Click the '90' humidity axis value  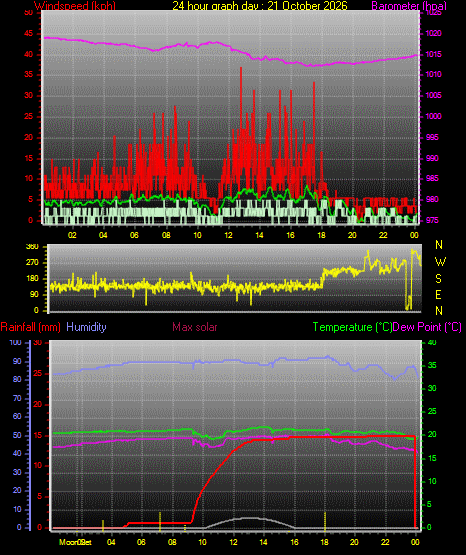17,361
